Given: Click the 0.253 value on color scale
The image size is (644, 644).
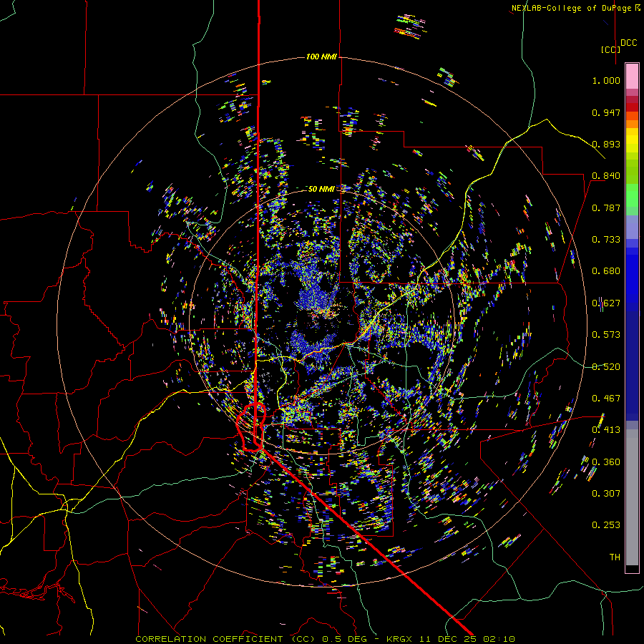Looking at the screenshot, I should pyautogui.click(x=606, y=525).
